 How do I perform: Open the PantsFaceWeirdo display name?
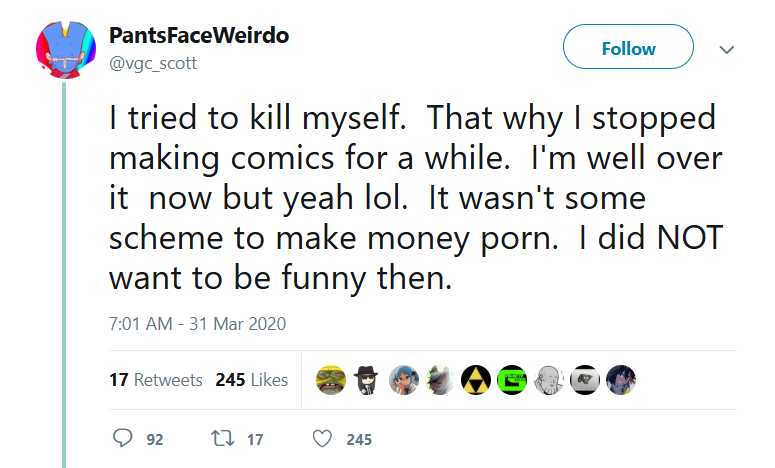tap(199, 36)
